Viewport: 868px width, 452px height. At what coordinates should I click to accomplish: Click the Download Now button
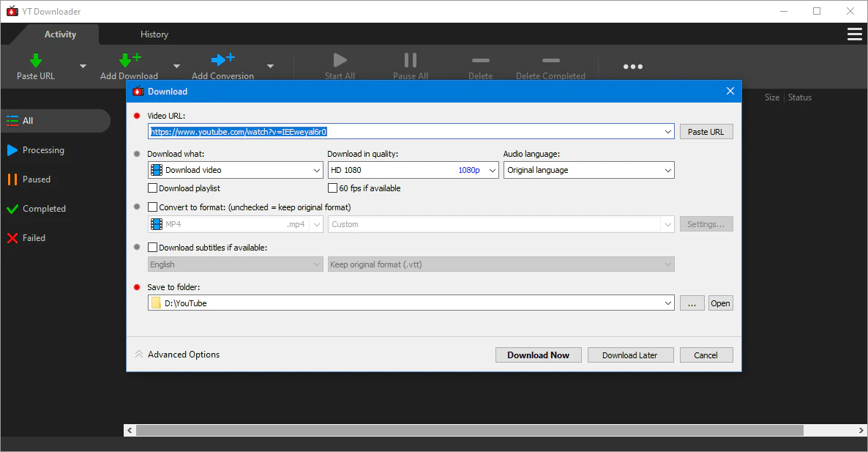[538, 355]
